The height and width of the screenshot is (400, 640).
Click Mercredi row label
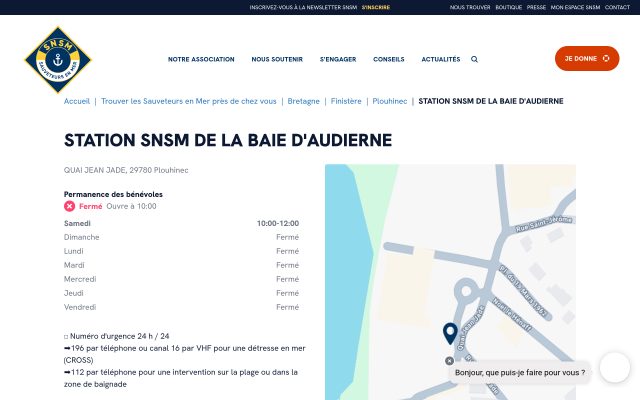[80, 279]
